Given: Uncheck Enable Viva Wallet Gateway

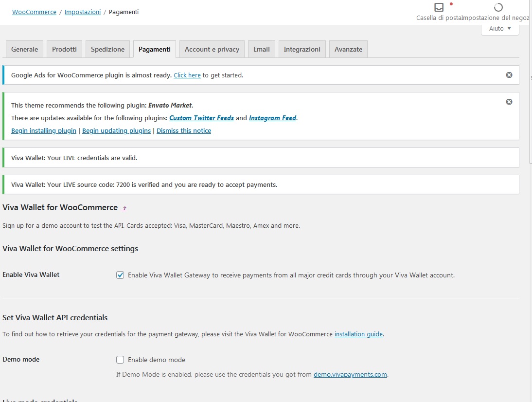Looking at the screenshot, I should pyautogui.click(x=120, y=275).
